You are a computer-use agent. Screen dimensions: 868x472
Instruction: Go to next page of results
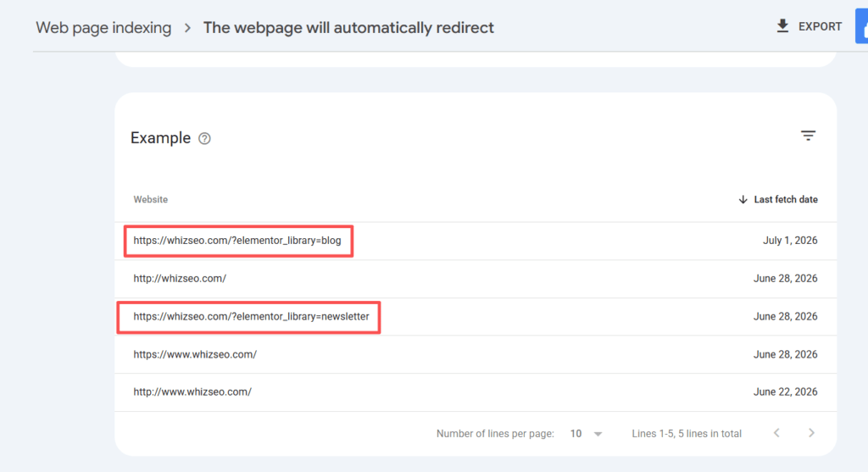click(811, 433)
